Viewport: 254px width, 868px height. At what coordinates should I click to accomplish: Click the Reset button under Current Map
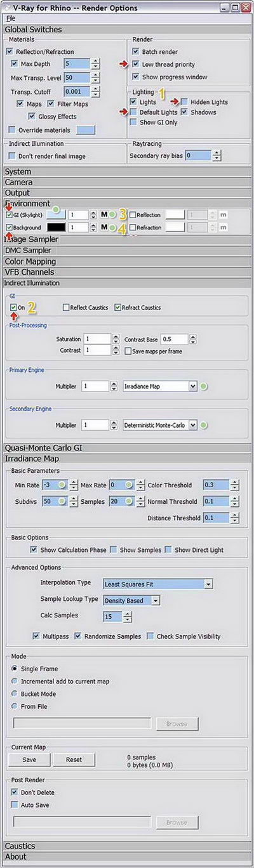[x=74, y=760]
